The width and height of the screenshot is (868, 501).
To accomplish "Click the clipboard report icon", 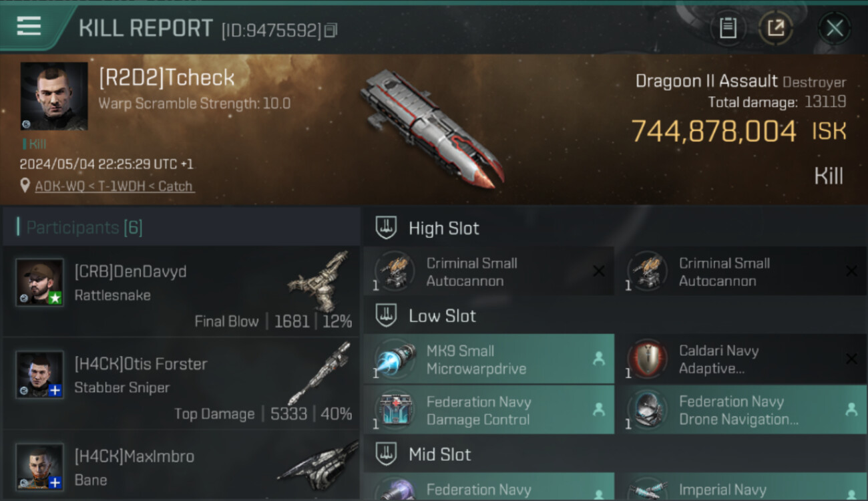I will [728, 28].
